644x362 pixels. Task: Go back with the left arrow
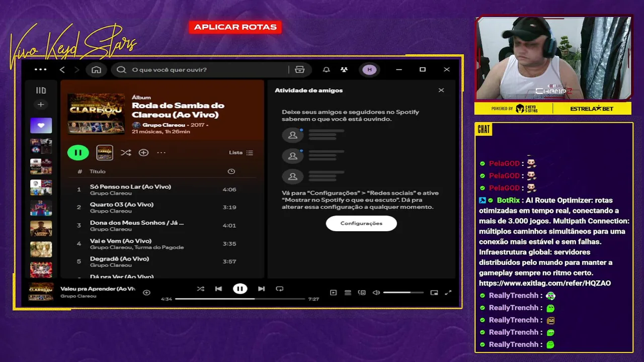pos(62,70)
